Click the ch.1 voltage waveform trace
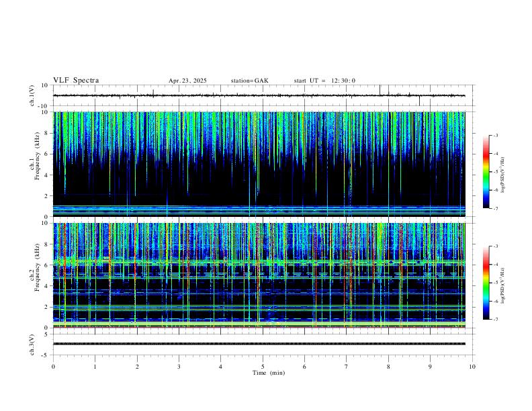The image size is (532, 411). point(259,95)
